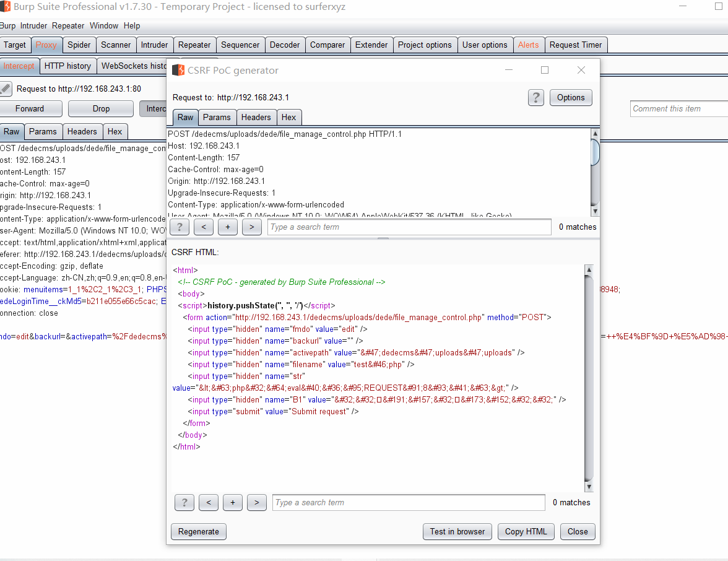Switch to the Intruder main tab
Image resolution: width=728 pixels, height=561 pixels.
(x=154, y=45)
